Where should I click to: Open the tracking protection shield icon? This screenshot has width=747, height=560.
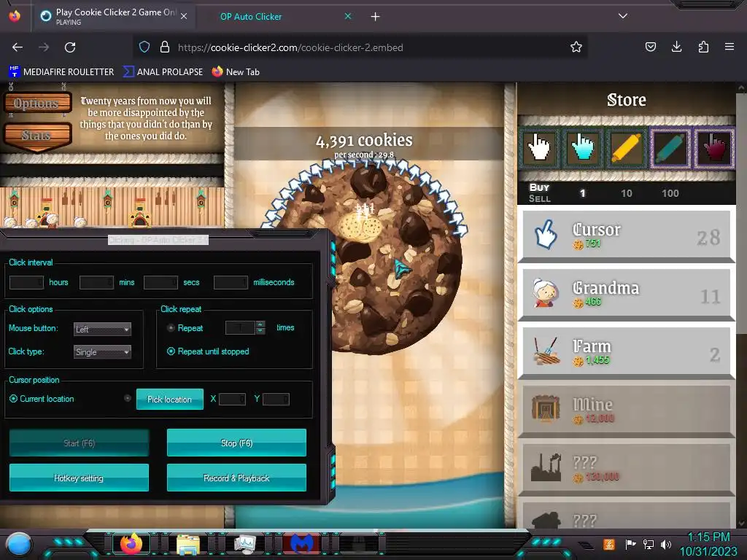tap(144, 47)
